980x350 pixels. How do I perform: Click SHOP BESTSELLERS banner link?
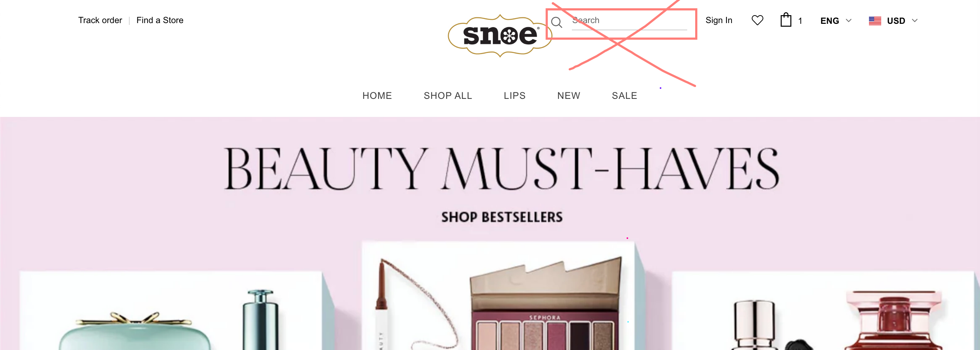[x=502, y=217]
